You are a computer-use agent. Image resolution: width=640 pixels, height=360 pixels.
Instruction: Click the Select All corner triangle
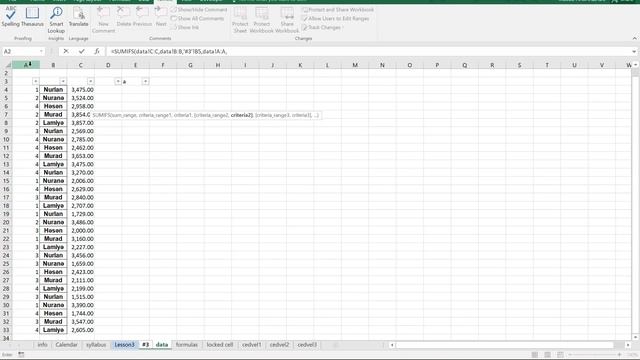coord(7,65)
